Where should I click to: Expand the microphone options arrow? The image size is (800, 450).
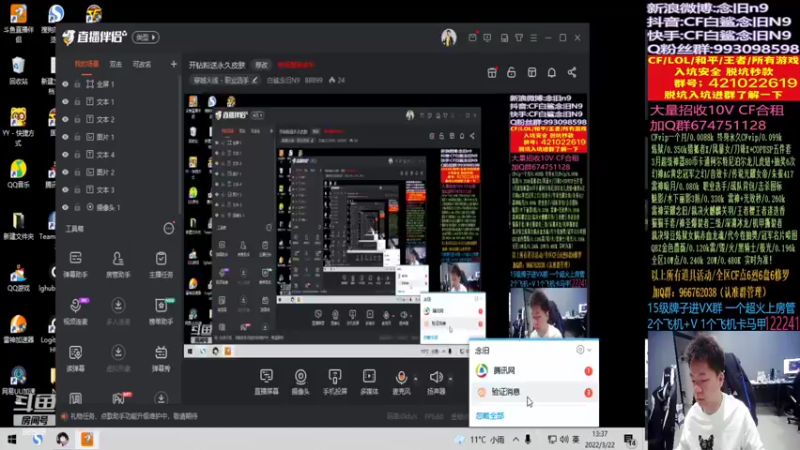(x=416, y=379)
